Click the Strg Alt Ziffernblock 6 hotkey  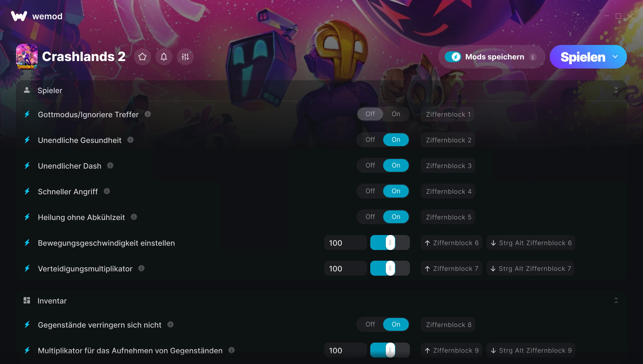tap(531, 243)
